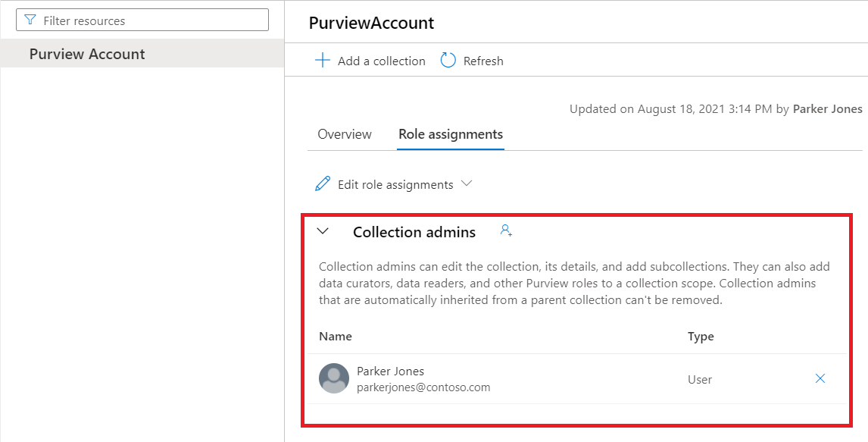This screenshot has height=442, width=868.
Task: Select the Role assignments tab
Action: (x=450, y=134)
